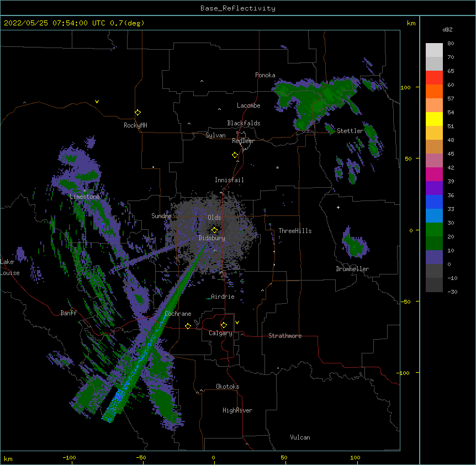
Task: Click the 100 tick on the bottom axis
Action: (x=355, y=457)
